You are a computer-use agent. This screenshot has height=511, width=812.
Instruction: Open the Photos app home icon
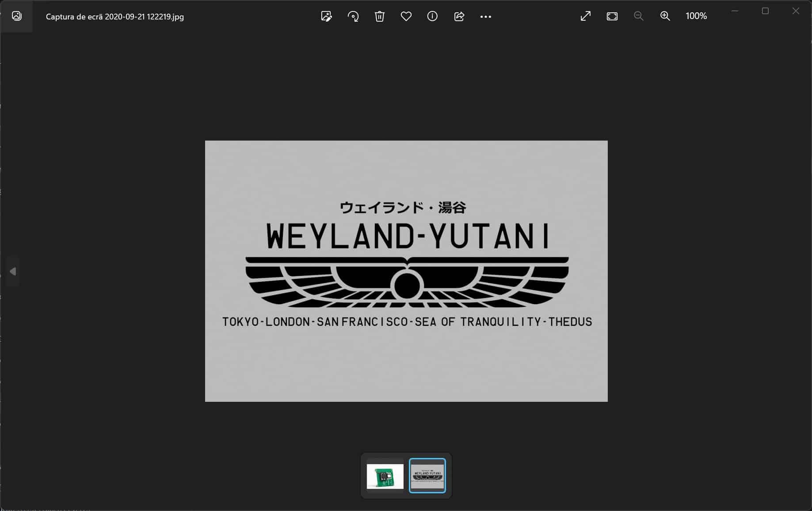click(16, 16)
